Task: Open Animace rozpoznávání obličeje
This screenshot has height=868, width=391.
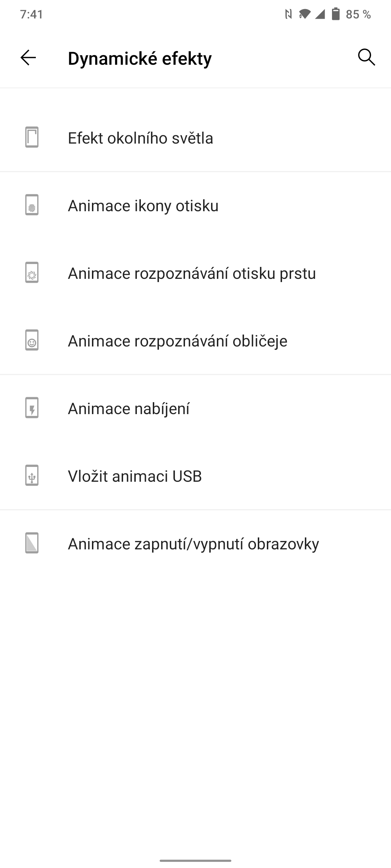Action: (x=177, y=341)
